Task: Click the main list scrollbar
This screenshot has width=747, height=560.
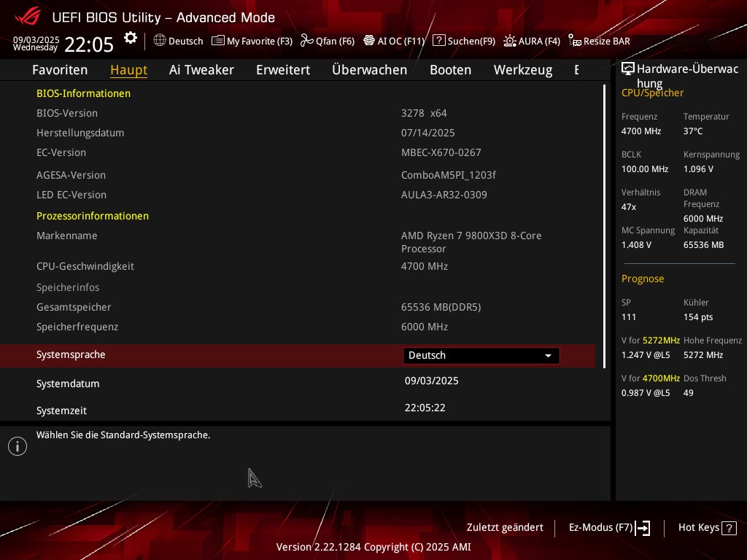Action: click(x=604, y=226)
